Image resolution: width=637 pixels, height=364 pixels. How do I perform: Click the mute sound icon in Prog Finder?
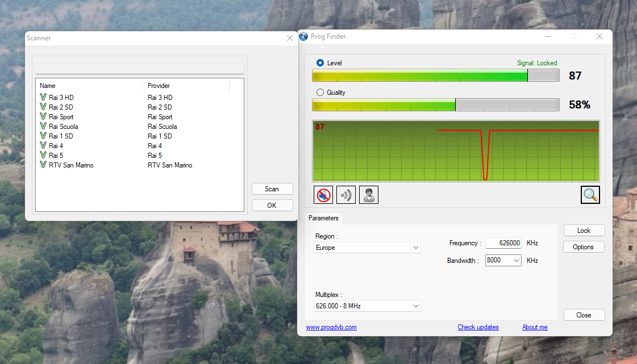[x=323, y=195]
